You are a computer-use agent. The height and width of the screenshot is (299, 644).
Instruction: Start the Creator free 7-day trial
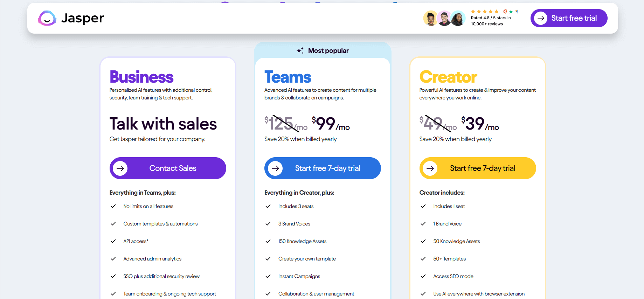click(478, 168)
